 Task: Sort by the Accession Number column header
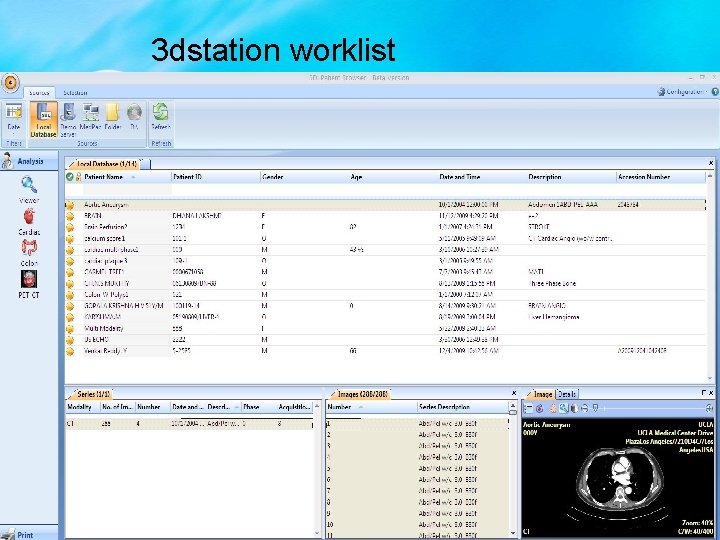660,177
